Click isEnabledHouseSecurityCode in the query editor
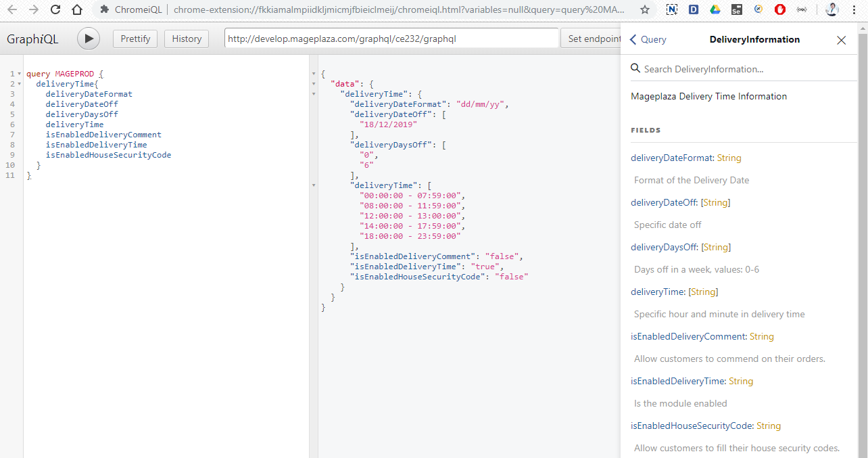868x458 pixels. coord(108,155)
